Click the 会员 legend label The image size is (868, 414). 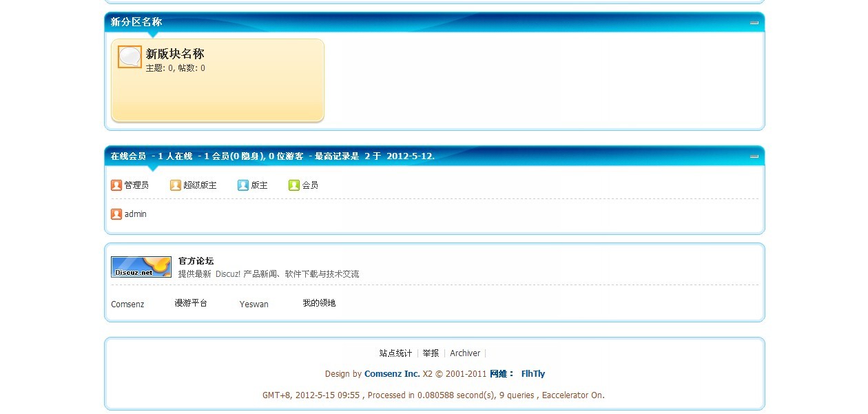(x=310, y=185)
